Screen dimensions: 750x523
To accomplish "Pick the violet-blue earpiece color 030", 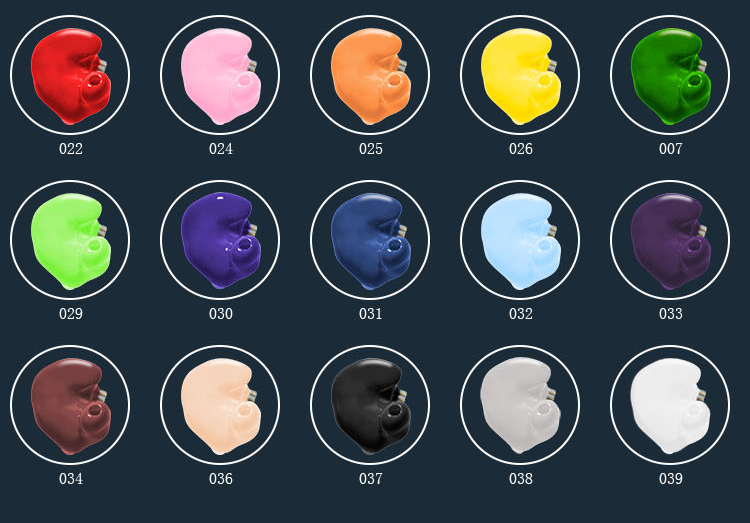I will pos(220,240).
